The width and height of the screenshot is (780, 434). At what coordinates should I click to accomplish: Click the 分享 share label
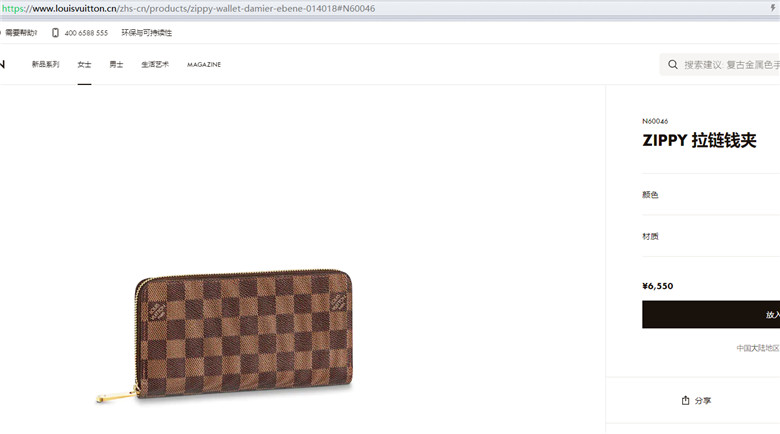tap(703, 401)
